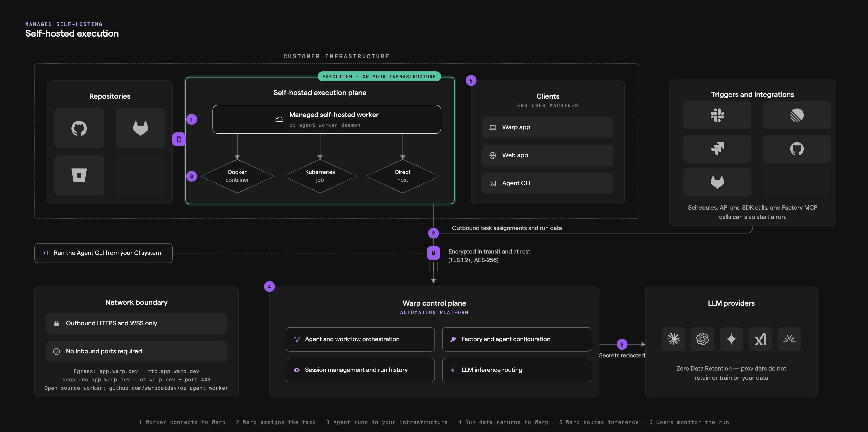Click the Warp control plane heading
The width and height of the screenshot is (868, 432).
click(x=434, y=303)
